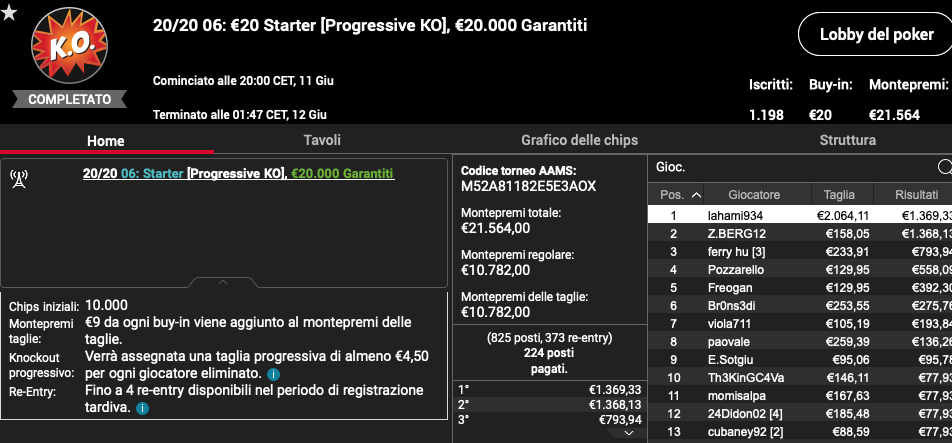This screenshot has width=952, height=443.
Task: Click the favorite star icon
Action: coord(8,12)
